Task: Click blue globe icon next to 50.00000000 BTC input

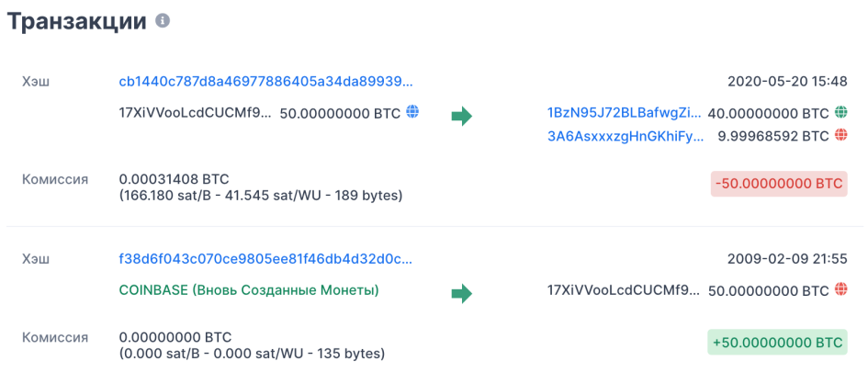Action: click(412, 112)
